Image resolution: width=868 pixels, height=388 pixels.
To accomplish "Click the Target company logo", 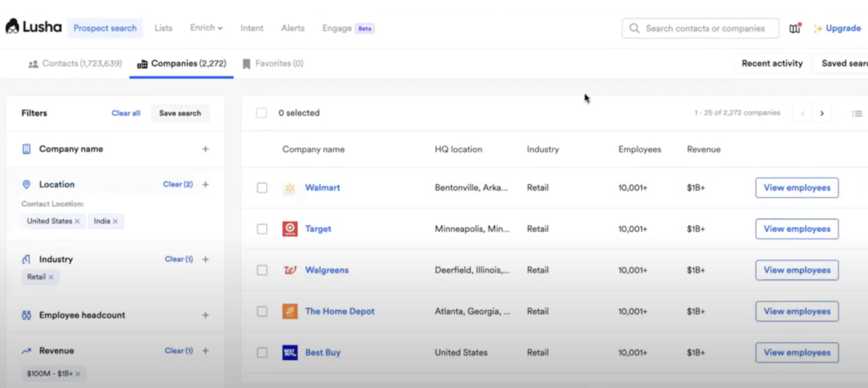I will 290,229.
